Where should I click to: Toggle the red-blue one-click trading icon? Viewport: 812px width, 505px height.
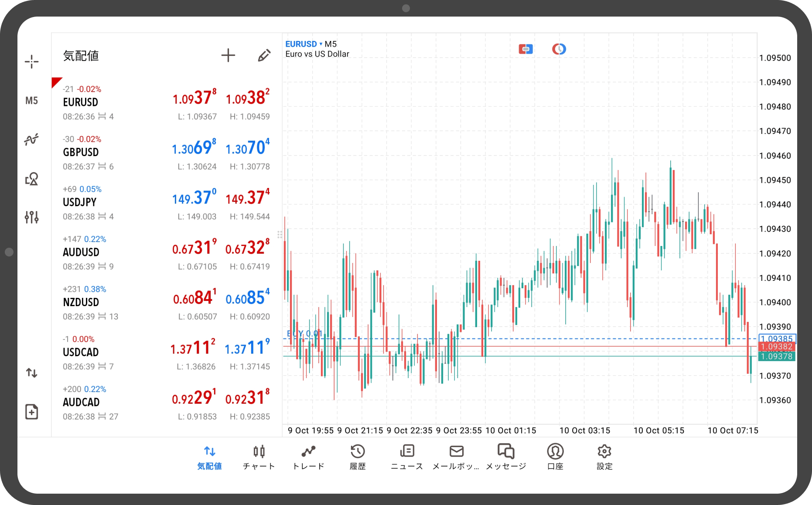pyautogui.click(x=525, y=49)
